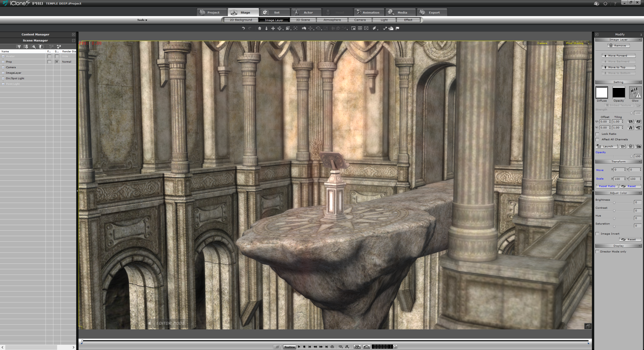The height and width of the screenshot is (350, 644).
Task: Click the Stop playback button
Action: (304, 347)
